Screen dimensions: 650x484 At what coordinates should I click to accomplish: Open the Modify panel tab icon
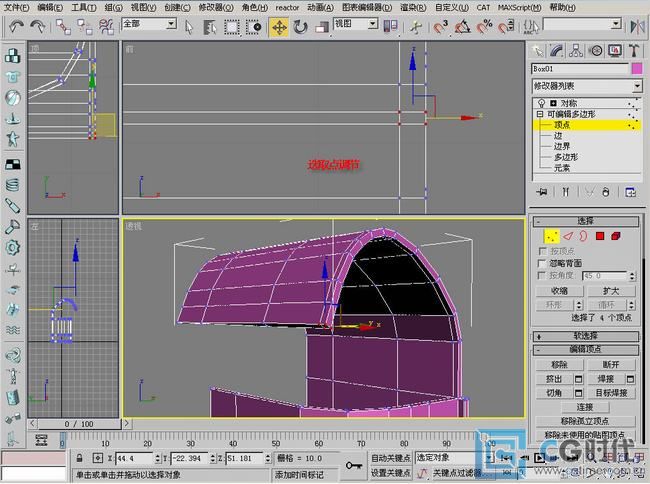coord(556,51)
